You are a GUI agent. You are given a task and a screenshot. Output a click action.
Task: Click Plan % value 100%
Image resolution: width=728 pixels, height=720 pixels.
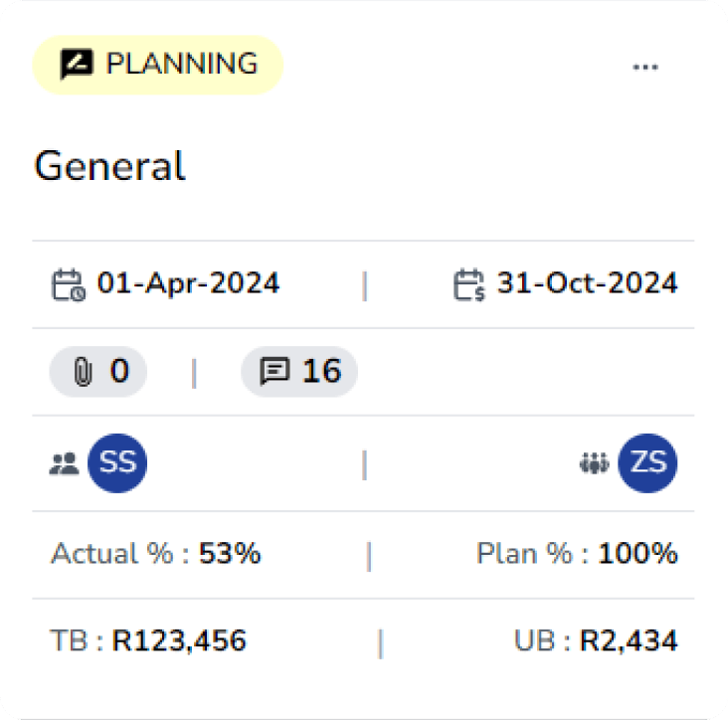pos(637,554)
